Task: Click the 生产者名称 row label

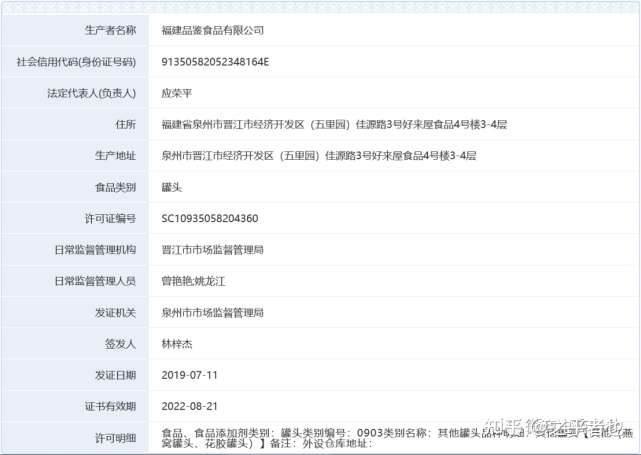Action: (110, 30)
